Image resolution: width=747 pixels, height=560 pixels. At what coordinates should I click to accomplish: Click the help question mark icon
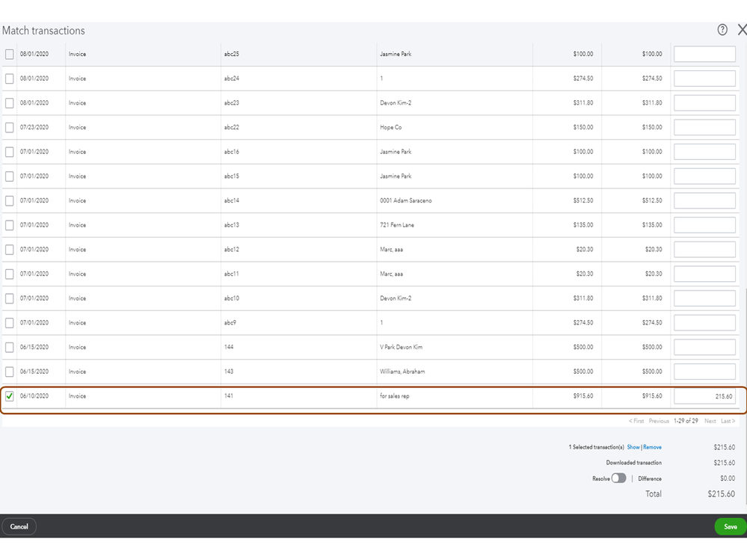coord(722,30)
